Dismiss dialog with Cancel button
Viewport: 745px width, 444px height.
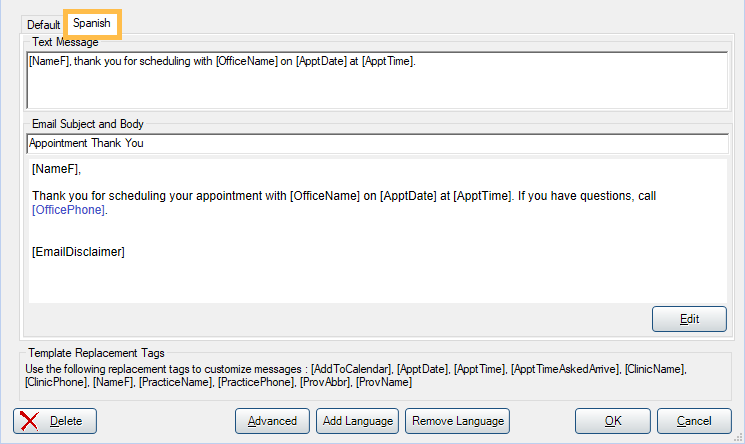click(694, 421)
